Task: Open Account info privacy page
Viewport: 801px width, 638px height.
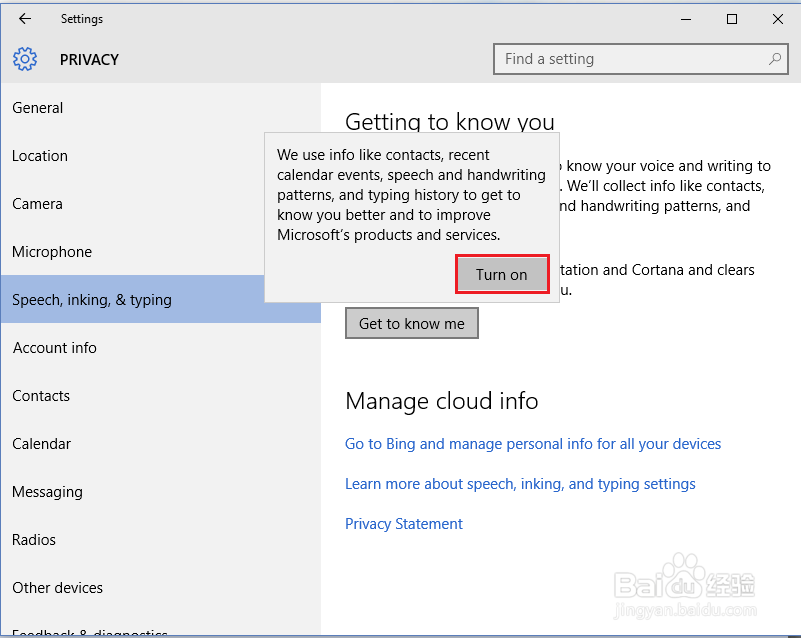Action: click(160, 348)
